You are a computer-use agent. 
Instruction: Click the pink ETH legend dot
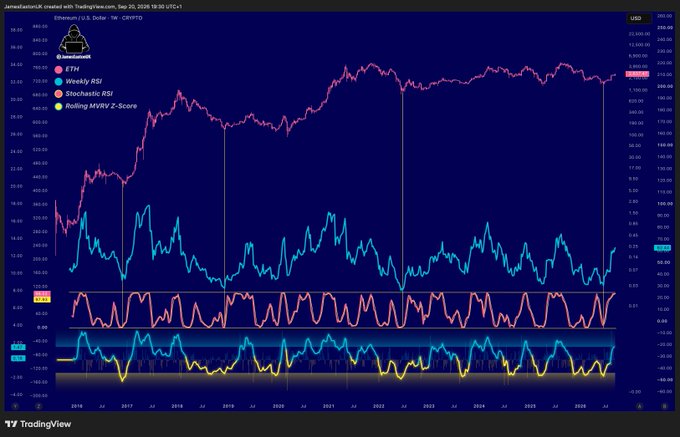pos(59,69)
